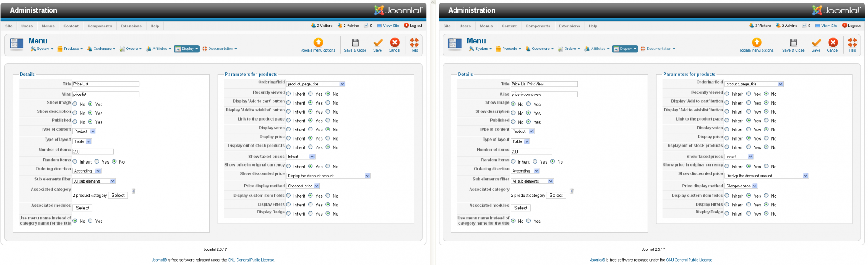Click Select for Associated modules on Print View page
The height and width of the screenshot is (265, 868).
pos(521,208)
